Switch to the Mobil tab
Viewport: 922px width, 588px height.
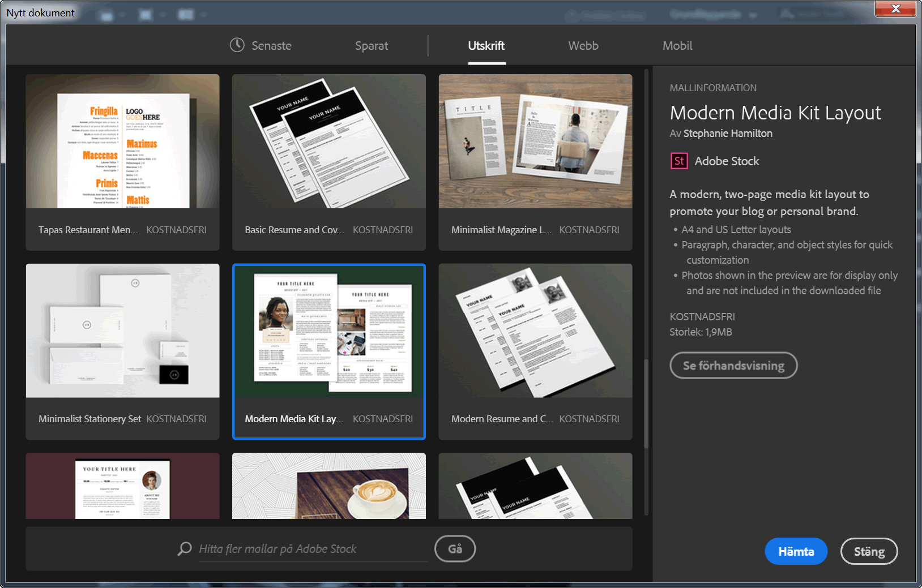pos(677,46)
